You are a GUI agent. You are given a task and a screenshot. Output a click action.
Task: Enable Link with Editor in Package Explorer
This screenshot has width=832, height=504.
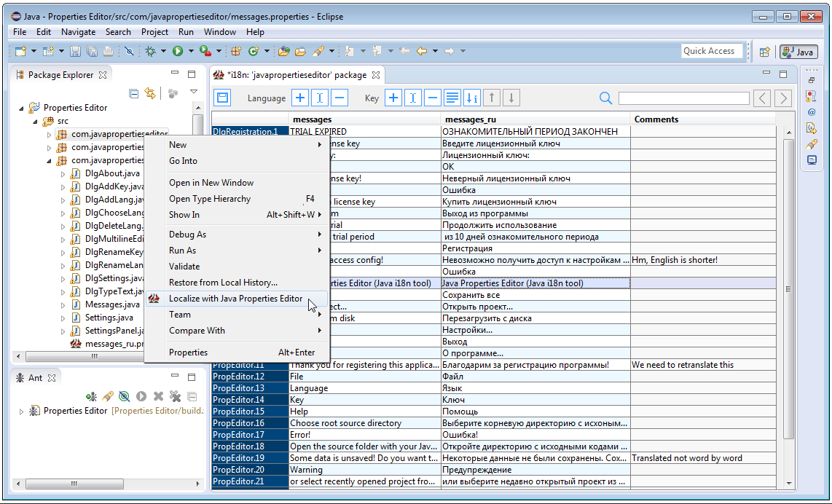pos(151,92)
